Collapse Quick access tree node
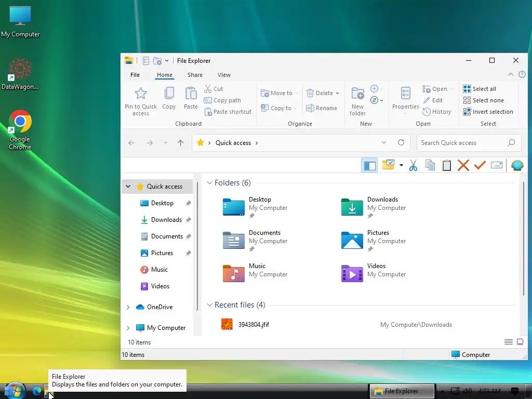The height and width of the screenshot is (399, 532). 128,187
